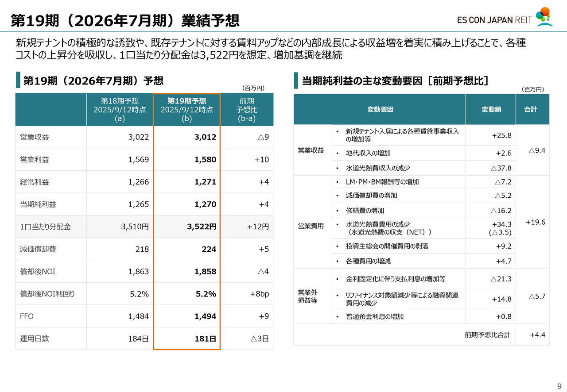Select subtotal +19.6
The image size is (567, 392).
click(535, 222)
